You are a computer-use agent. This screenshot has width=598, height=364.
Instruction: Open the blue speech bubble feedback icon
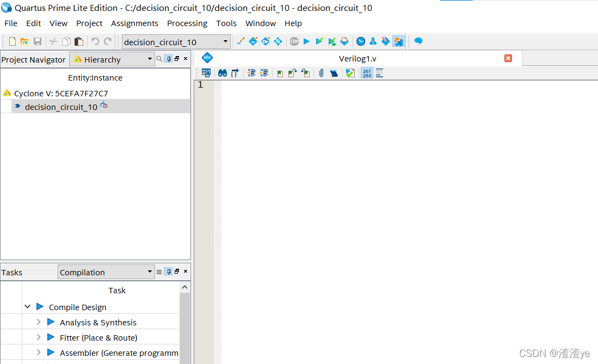[418, 41]
